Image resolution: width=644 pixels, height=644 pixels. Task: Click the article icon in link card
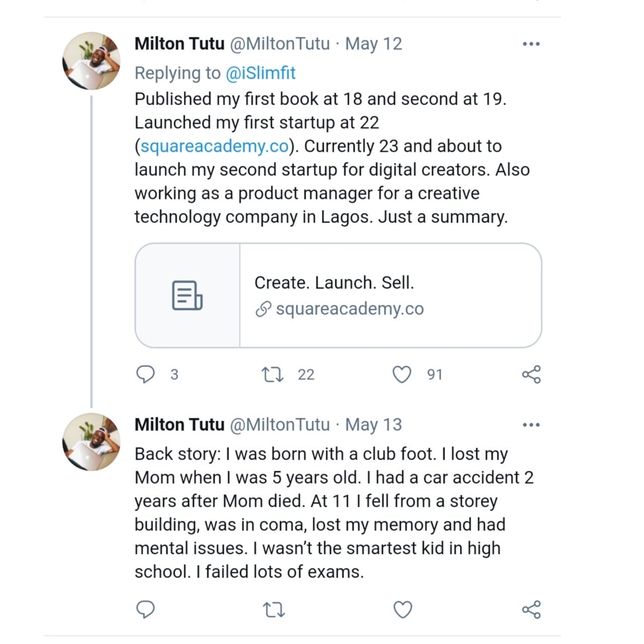click(x=187, y=295)
